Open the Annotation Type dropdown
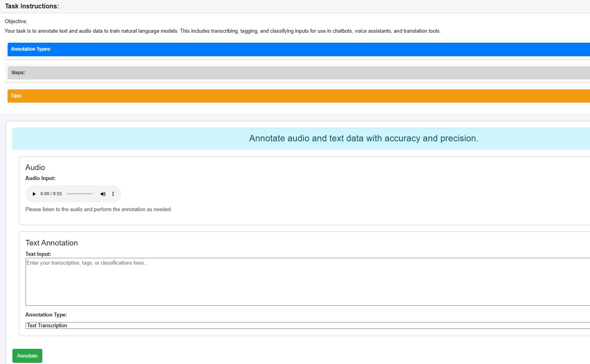 click(x=308, y=326)
